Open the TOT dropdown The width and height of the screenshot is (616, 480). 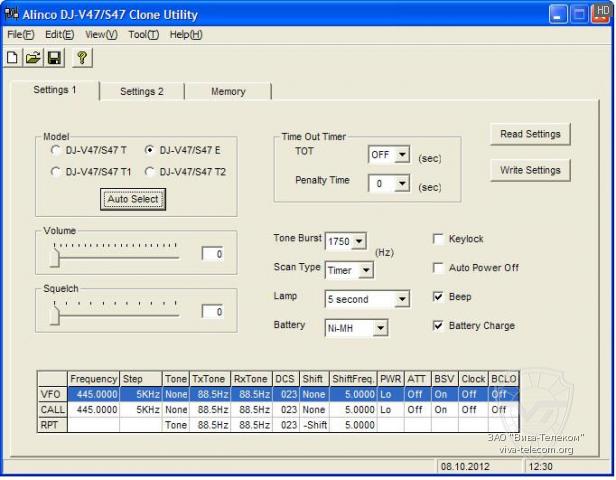click(x=401, y=155)
